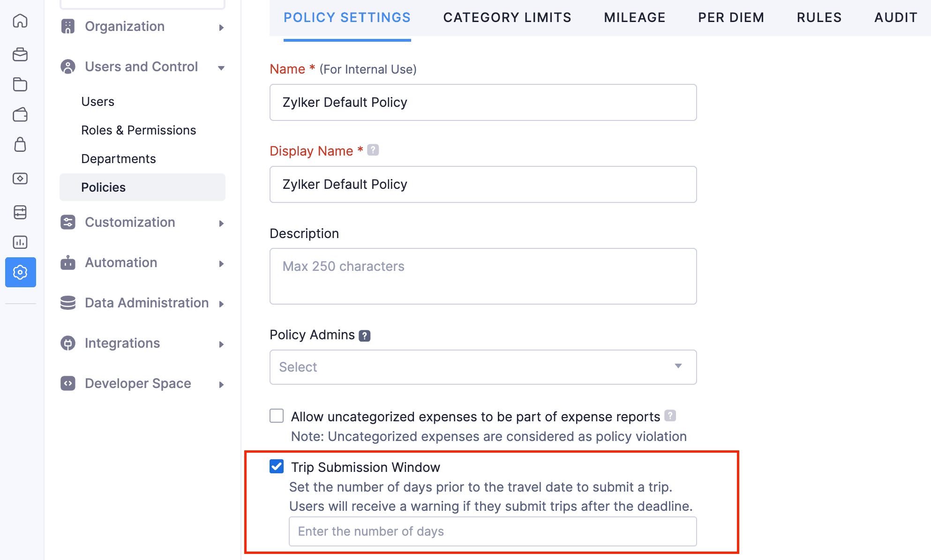Enable uncategorized expenses checkbox
The width and height of the screenshot is (931, 560).
[277, 416]
